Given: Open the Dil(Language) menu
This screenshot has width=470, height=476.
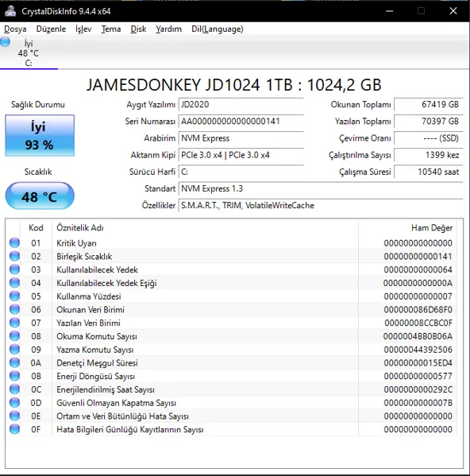Looking at the screenshot, I should pos(217,29).
